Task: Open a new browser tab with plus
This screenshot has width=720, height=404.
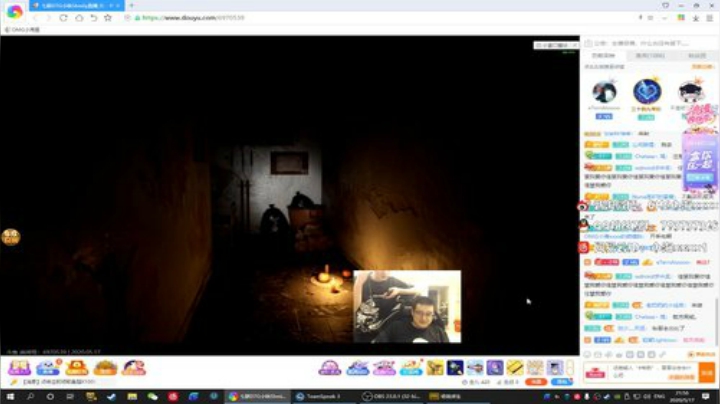Action: tap(131, 6)
